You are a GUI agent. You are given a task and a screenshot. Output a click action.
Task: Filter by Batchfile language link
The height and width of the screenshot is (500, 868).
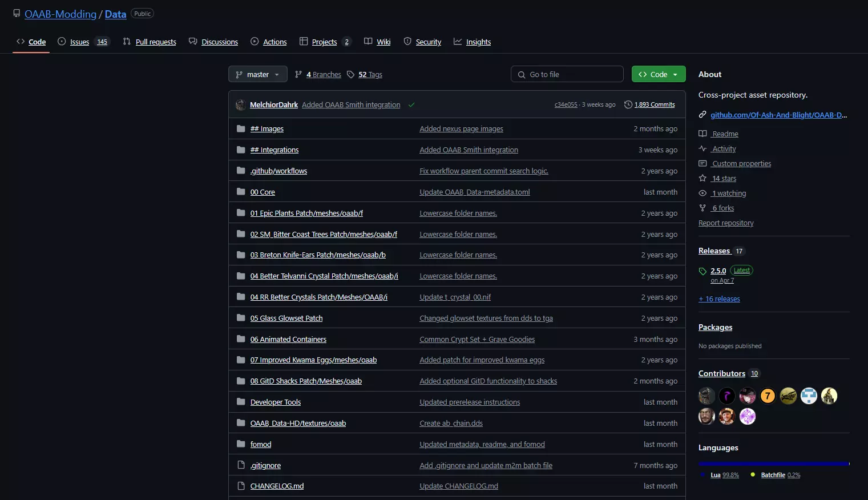point(780,475)
